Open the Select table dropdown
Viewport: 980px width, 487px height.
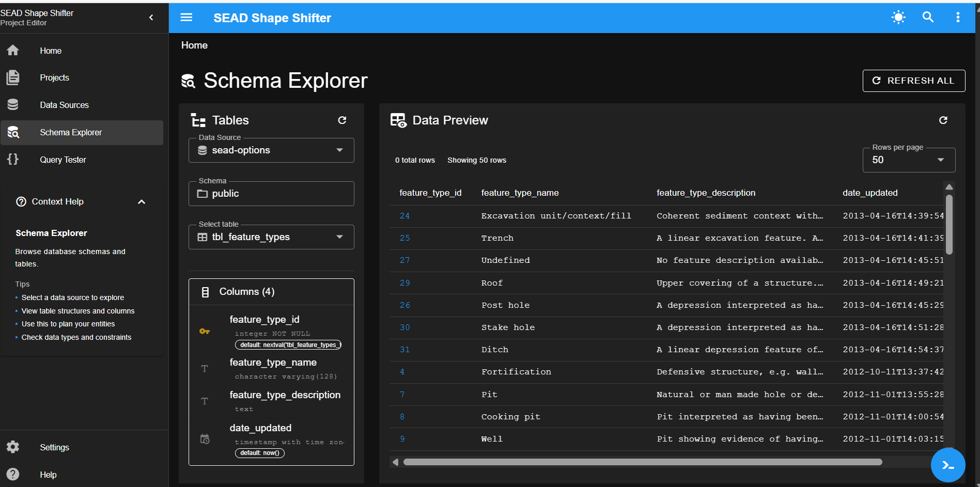(271, 237)
